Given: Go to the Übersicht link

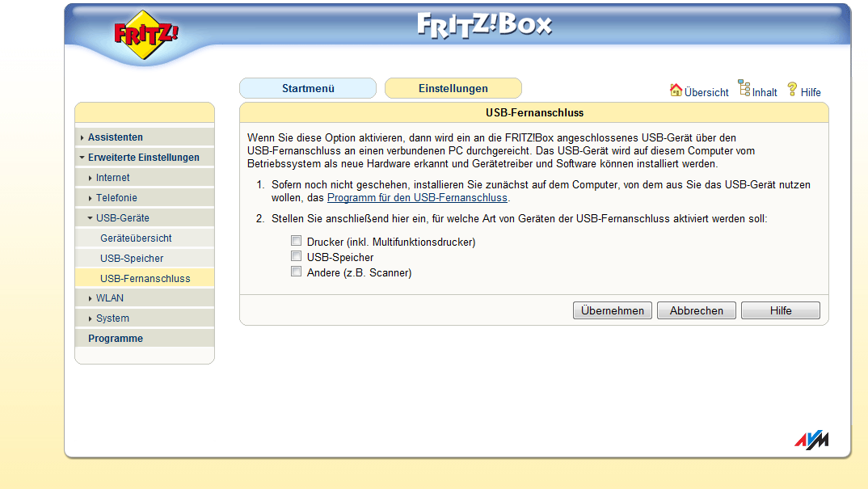Looking at the screenshot, I should tap(706, 92).
